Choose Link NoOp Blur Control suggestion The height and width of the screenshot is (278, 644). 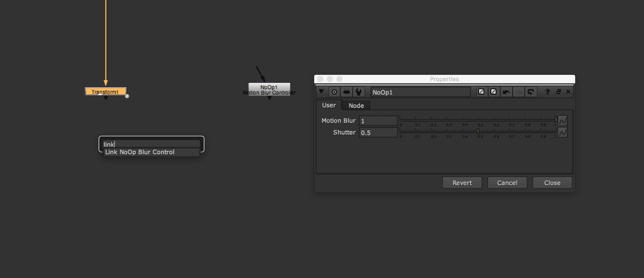pos(151,152)
